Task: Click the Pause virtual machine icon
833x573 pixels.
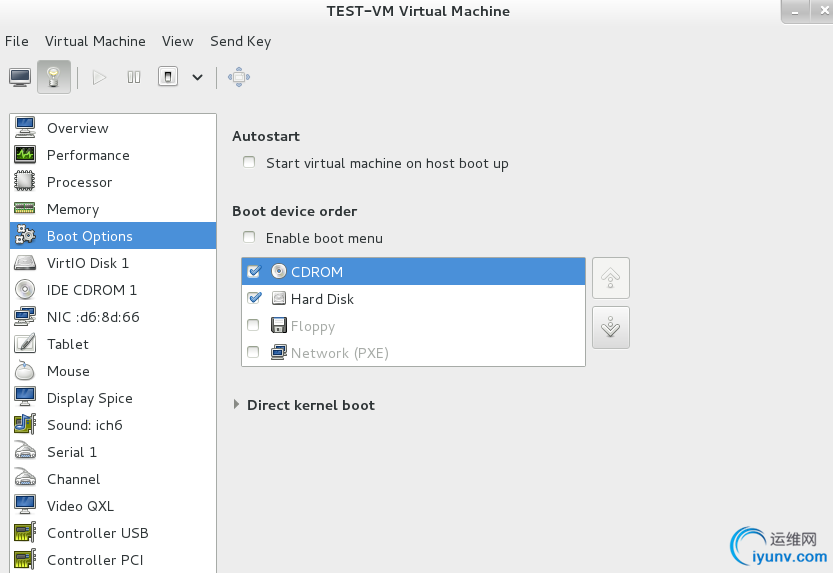Action: click(134, 77)
